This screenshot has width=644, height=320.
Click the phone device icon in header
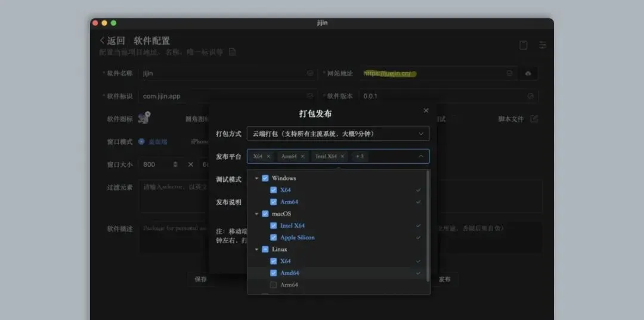point(524,45)
